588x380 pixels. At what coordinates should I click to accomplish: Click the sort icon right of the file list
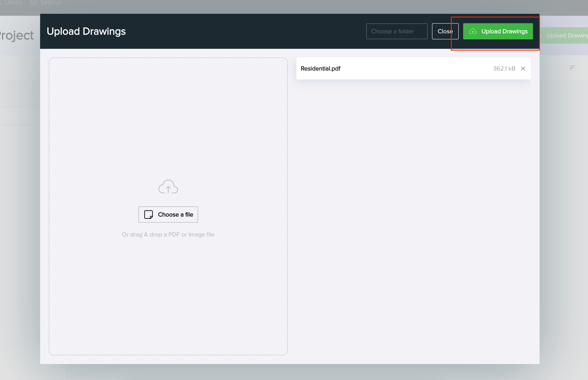point(572,68)
